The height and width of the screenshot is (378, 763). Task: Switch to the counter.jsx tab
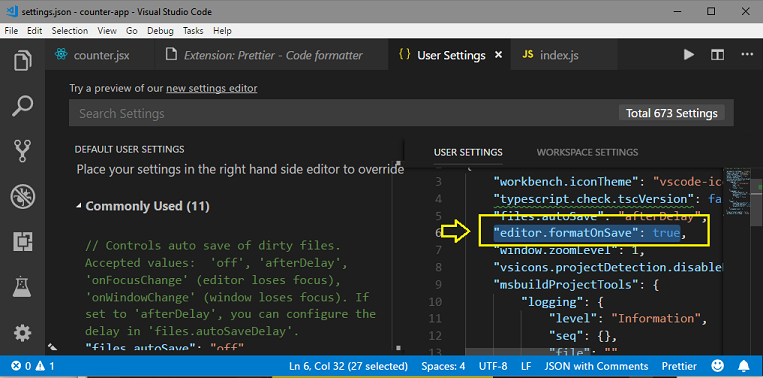click(x=100, y=55)
